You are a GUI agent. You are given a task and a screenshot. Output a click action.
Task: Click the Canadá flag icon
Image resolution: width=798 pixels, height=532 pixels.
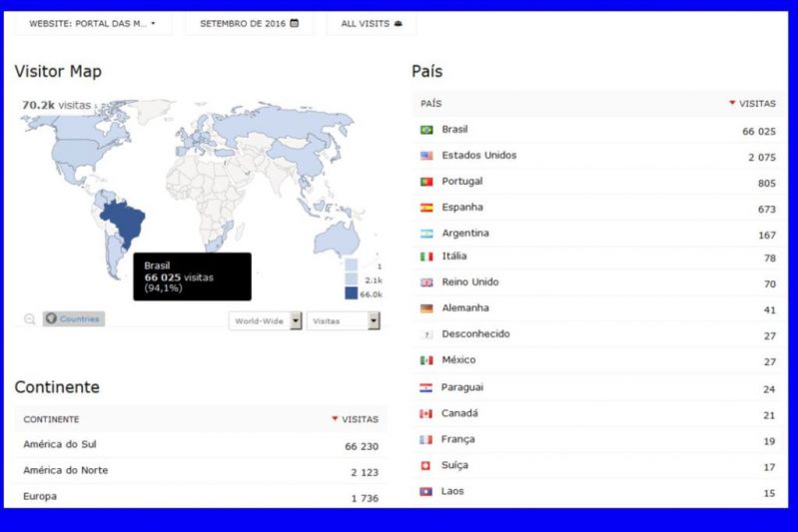426,413
